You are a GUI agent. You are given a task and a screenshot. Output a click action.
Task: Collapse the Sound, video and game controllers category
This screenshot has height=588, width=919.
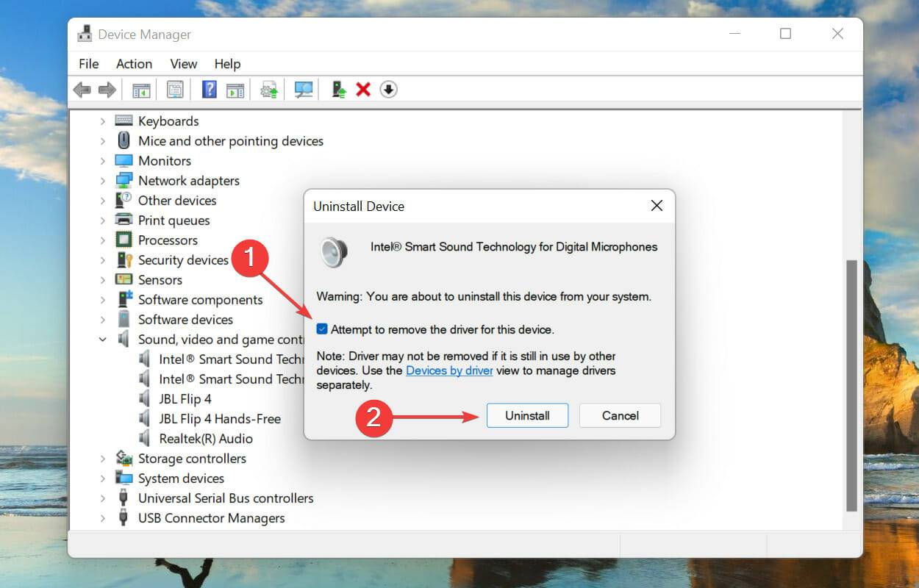tap(102, 339)
